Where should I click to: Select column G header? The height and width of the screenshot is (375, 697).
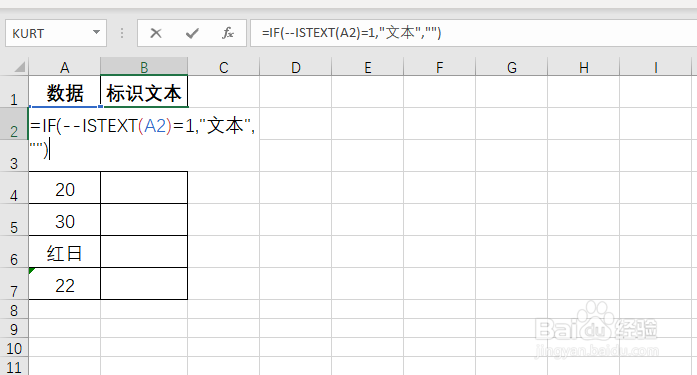512,68
